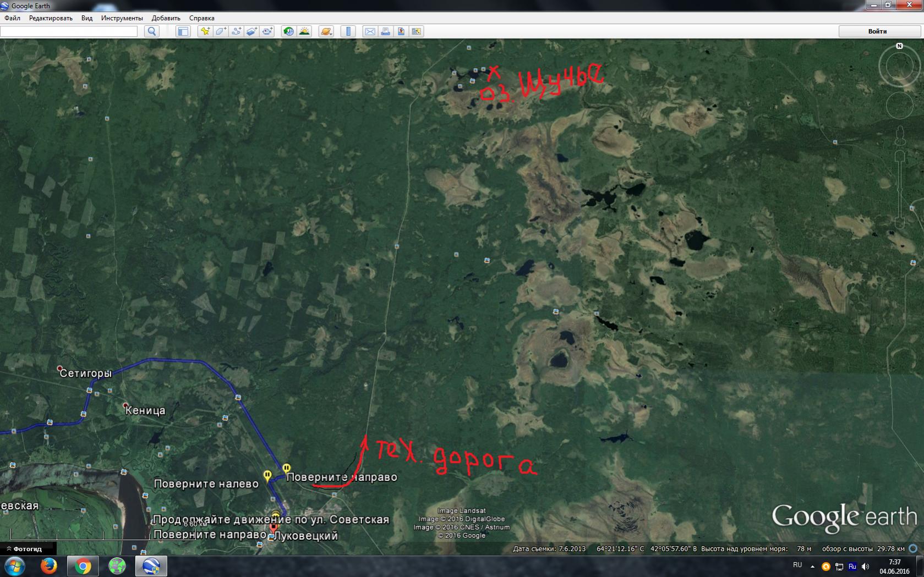Click the email envelope icon

(x=370, y=31)
